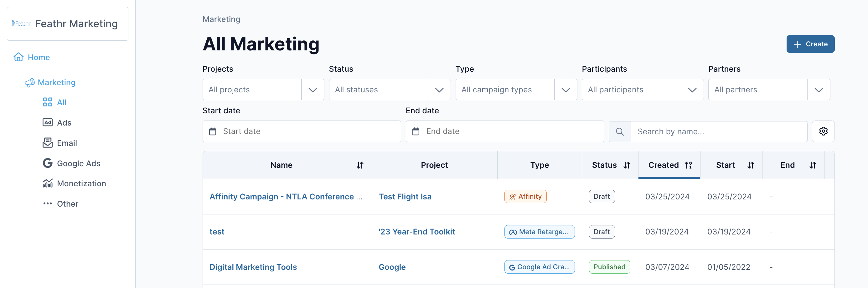Open the '23 Year-End Toolkit project
Image resolution: width=868 pixels, height=288 pixels.
(417, 232)
